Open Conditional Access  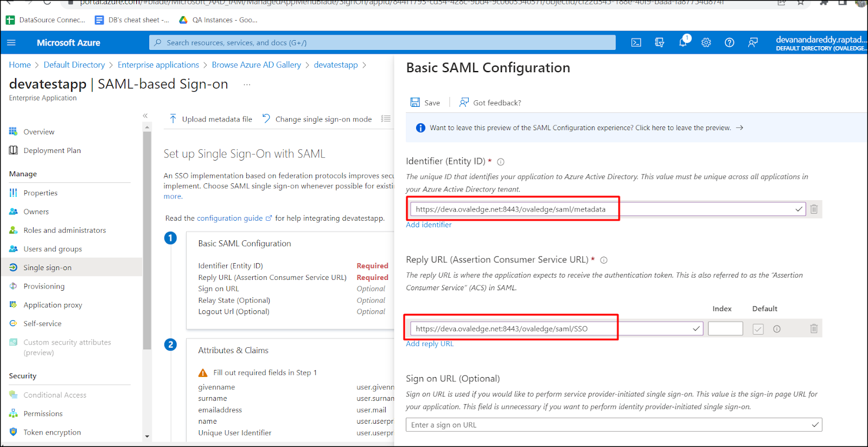point(55,395)
